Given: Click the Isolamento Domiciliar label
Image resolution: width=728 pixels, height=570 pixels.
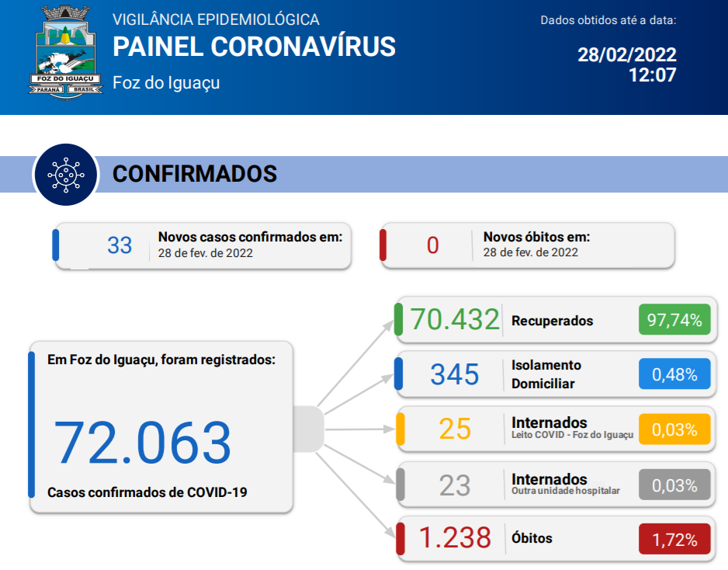Looking at the screenshot, I should tap(546, 374).
